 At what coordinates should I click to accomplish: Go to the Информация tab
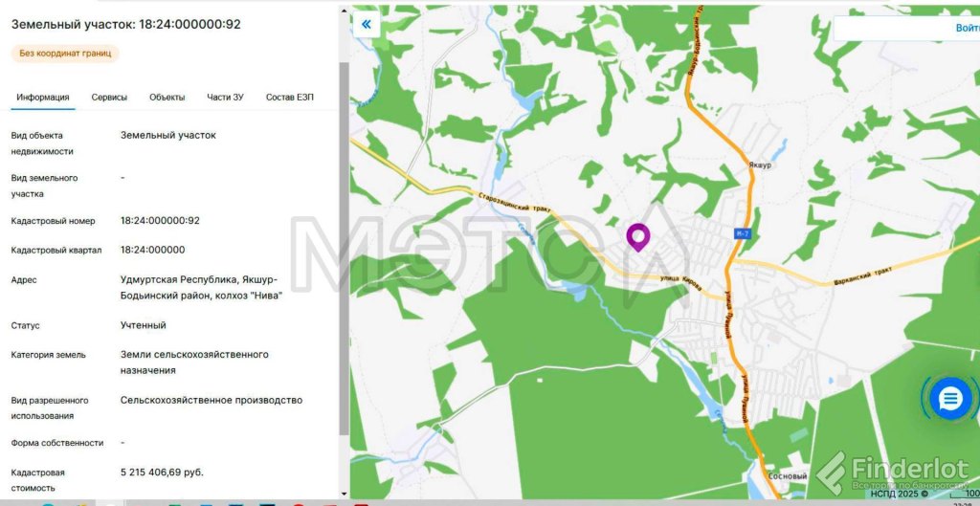42,98
